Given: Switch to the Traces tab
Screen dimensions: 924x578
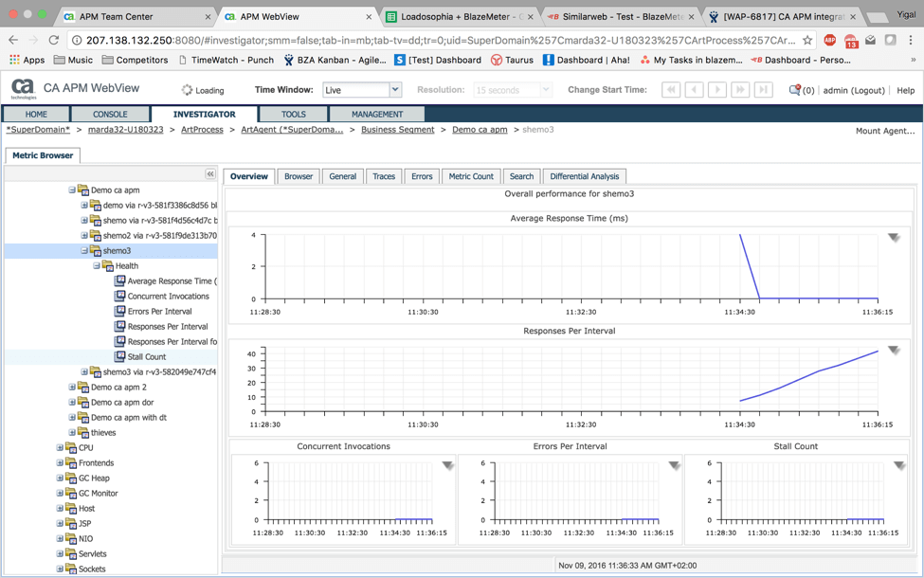Looking at the screenshot, I should (x=384, y=176).
